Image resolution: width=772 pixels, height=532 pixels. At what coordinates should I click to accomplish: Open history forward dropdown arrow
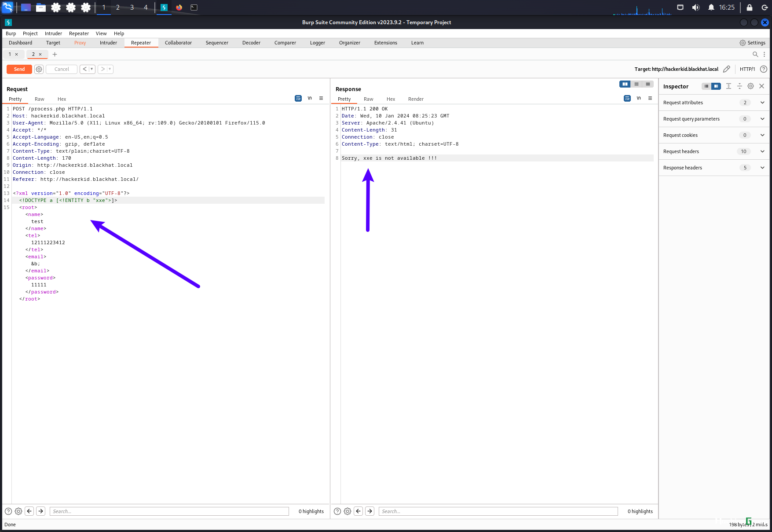click(110, 69)
